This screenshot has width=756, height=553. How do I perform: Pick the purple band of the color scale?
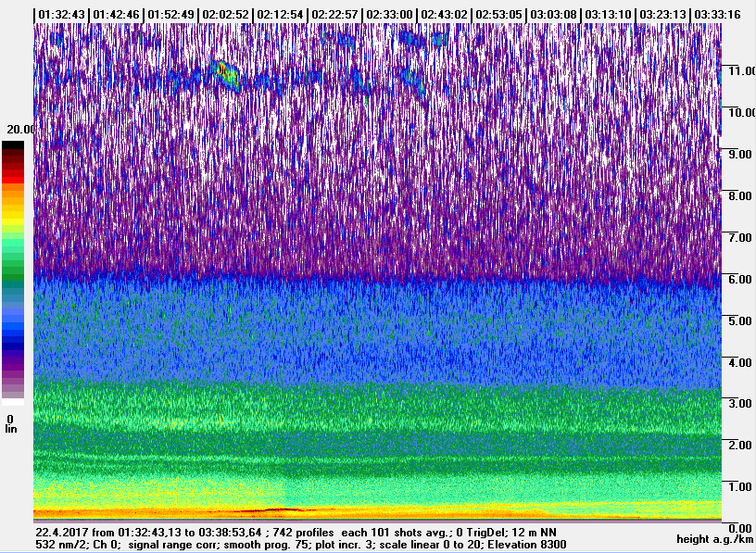pyautogui.click(x=13, y=369)
